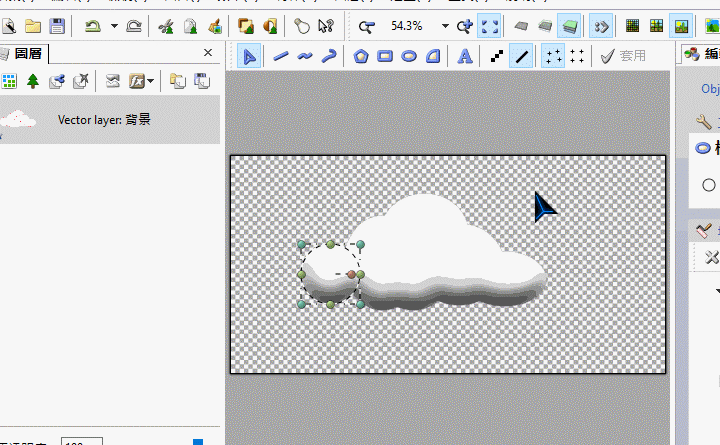The image size is (720, 445).
Task: Switch to jagged pixel edge mode
Action: coord(496,56)
